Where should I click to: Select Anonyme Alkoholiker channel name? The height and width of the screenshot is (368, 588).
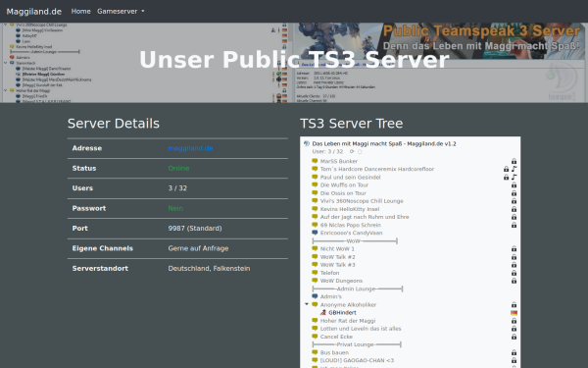(348, 304)
